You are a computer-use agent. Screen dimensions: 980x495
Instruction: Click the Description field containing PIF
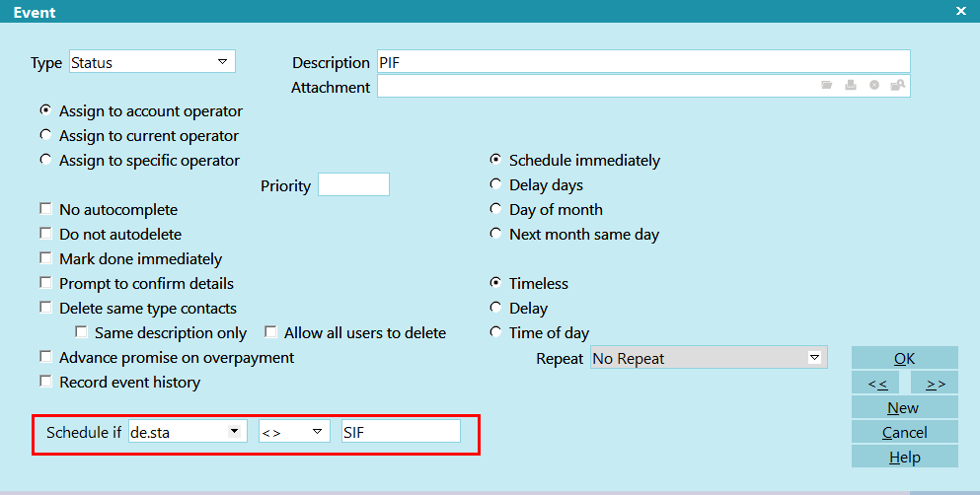coord(643,62)
